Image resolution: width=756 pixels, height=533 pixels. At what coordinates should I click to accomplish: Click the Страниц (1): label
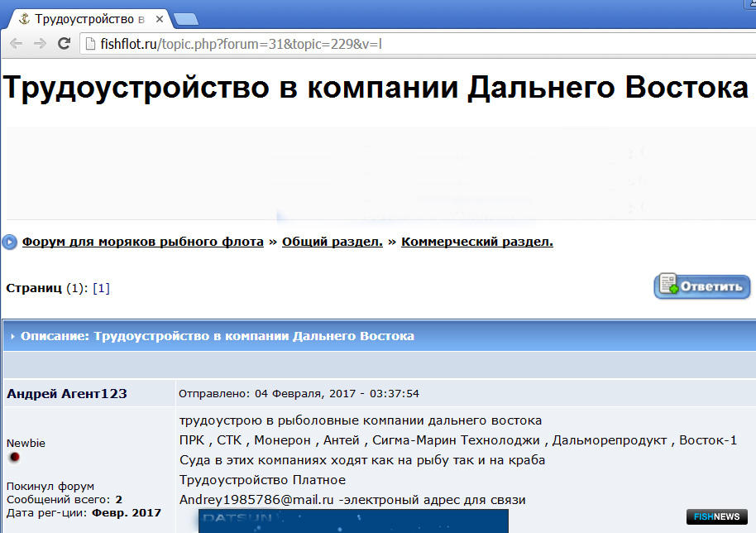click(47, 288)
